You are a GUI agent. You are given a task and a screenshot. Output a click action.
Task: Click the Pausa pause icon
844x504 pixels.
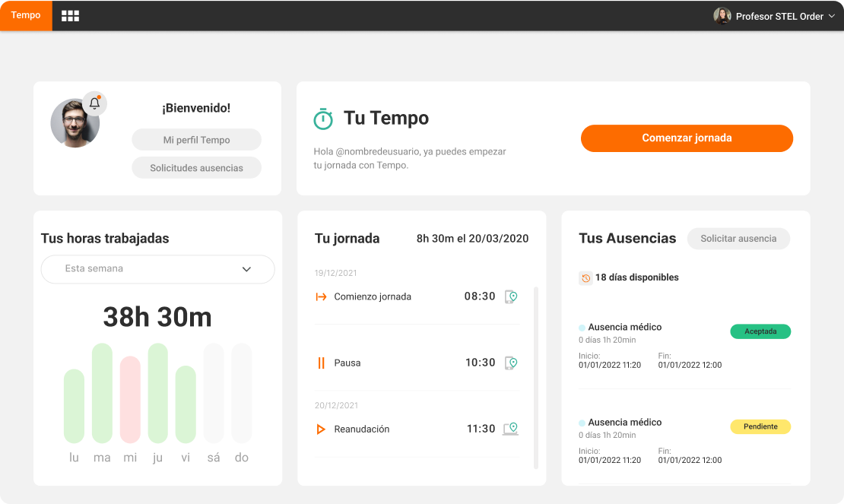click(x=321, y=363)
